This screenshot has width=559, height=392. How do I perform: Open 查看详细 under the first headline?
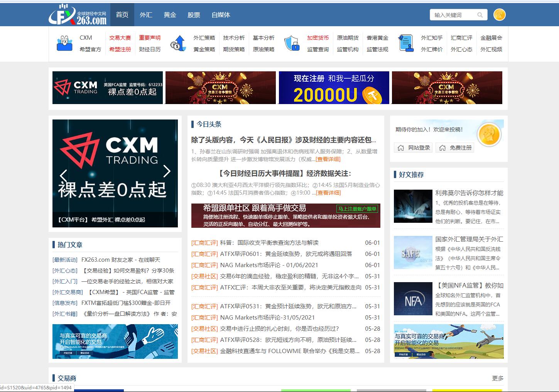tap(328, 159)
